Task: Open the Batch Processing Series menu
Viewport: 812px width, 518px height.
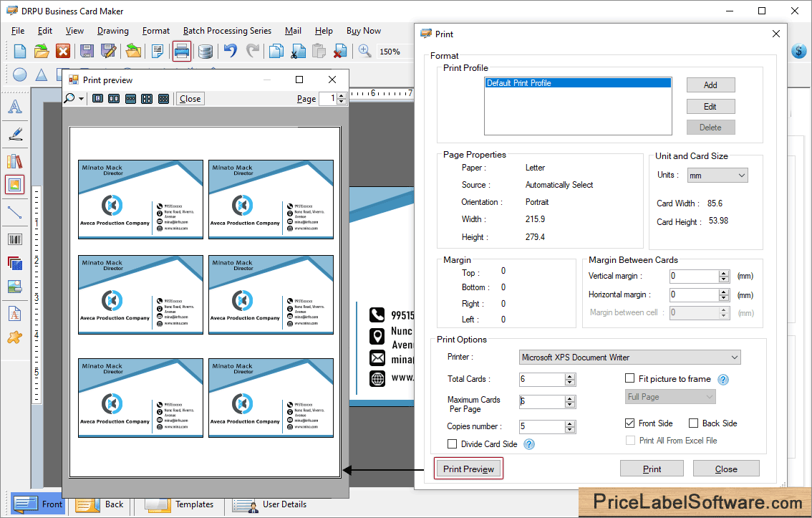Action: tap(227, 31)
